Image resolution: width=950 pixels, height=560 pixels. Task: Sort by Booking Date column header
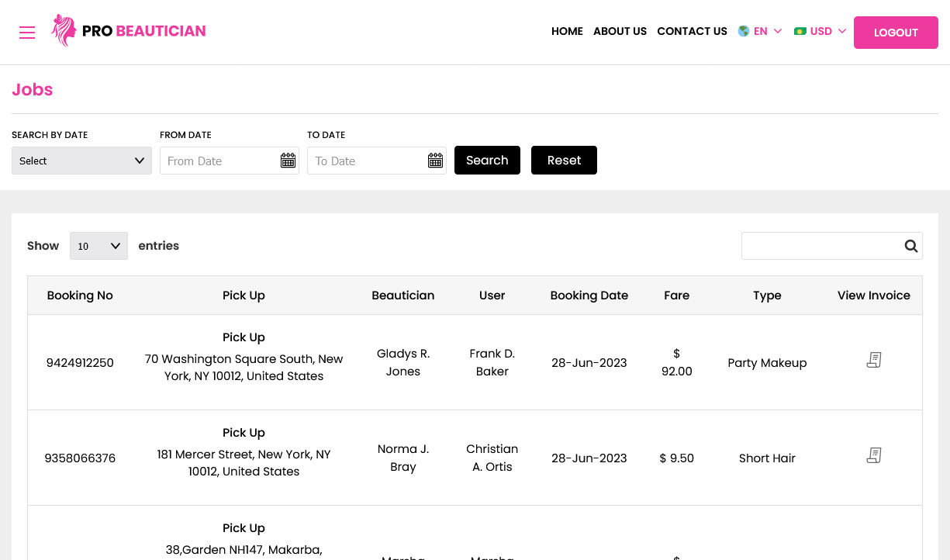coord(589,296)
